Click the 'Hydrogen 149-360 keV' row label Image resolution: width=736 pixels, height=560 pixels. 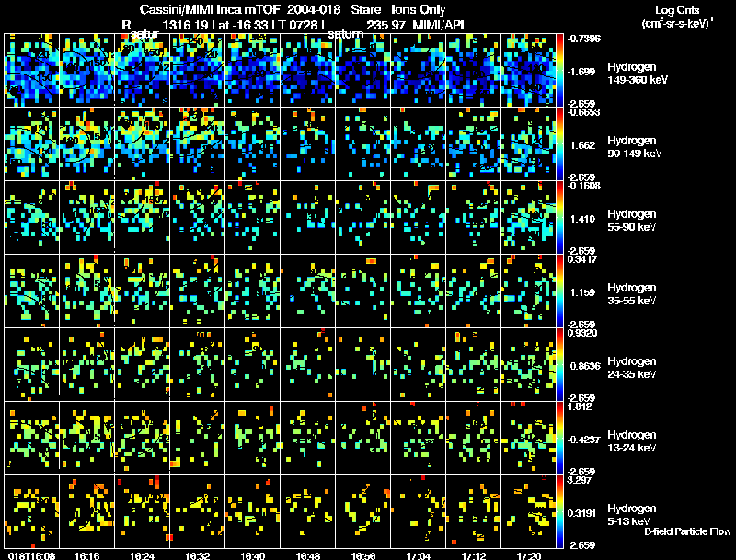pyautogui.click(x=638, y=74)
